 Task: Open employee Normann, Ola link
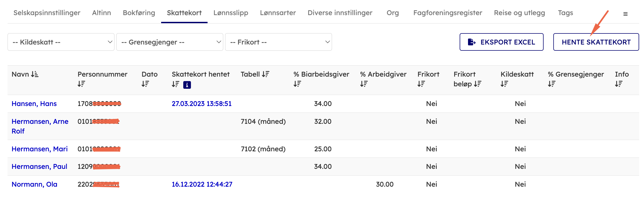(x=35, y=184)
